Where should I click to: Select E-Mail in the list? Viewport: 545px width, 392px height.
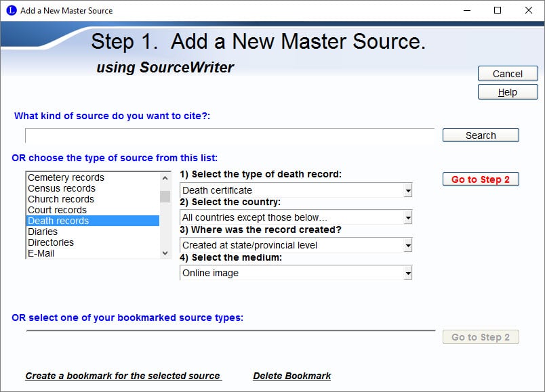point(93,253)
